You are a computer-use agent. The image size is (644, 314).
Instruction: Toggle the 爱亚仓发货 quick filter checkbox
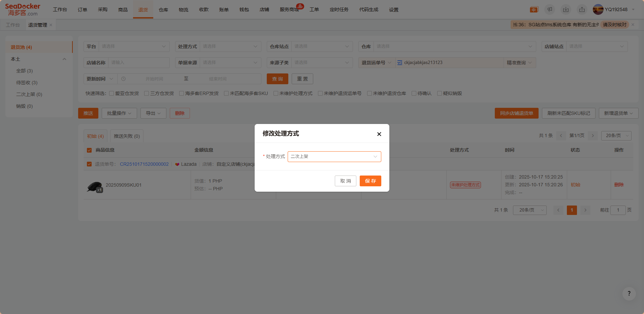click(x=111, y=93)
